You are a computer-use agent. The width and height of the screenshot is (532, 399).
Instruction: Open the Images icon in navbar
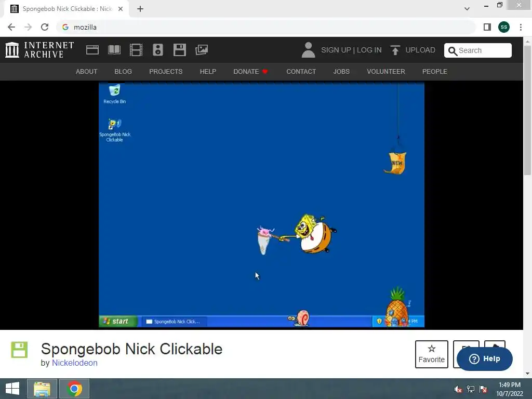coord(202,50)
